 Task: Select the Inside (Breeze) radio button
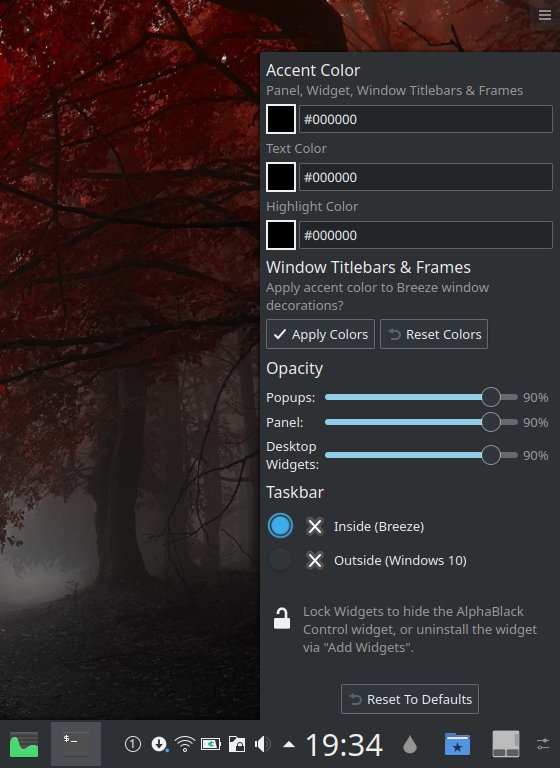click(280, 526)
